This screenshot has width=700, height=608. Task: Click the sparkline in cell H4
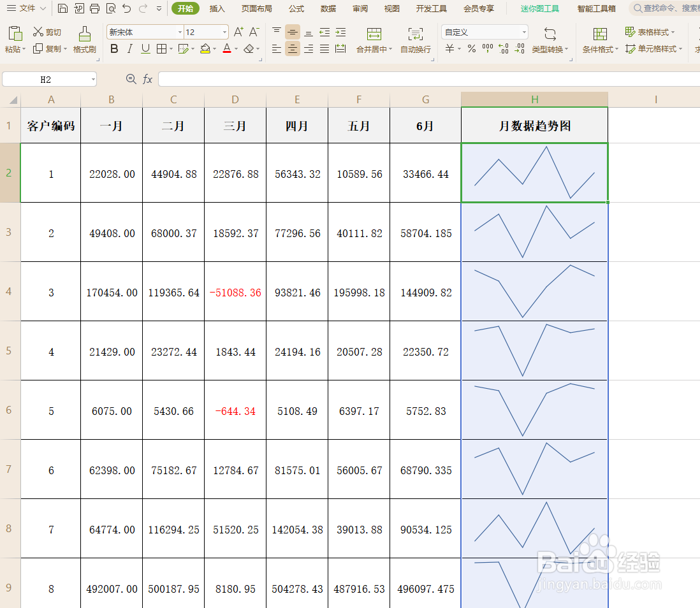pyautogui.click(x=534, y=291)
